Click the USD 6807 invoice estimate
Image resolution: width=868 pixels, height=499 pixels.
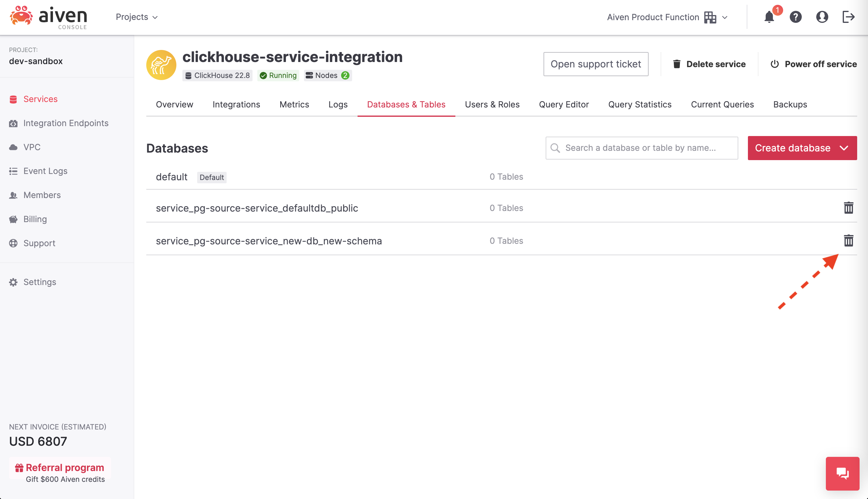click(x=38, y=441)
